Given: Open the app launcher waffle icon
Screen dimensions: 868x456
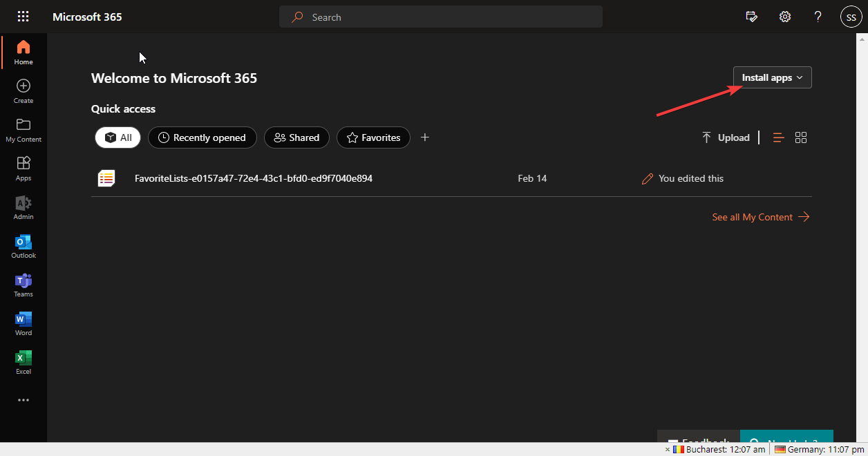Looking at the screenshot, I should 23,17.
